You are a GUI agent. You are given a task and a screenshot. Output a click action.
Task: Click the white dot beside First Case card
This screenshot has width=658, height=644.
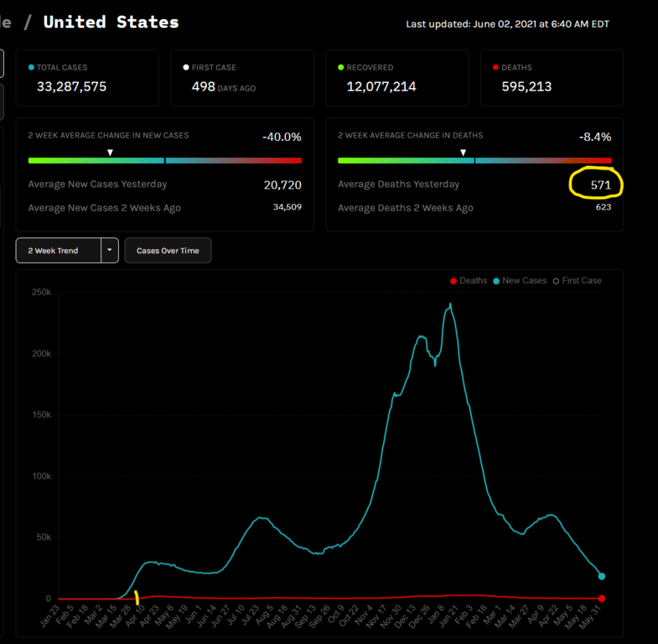click(x=186, y=67)
